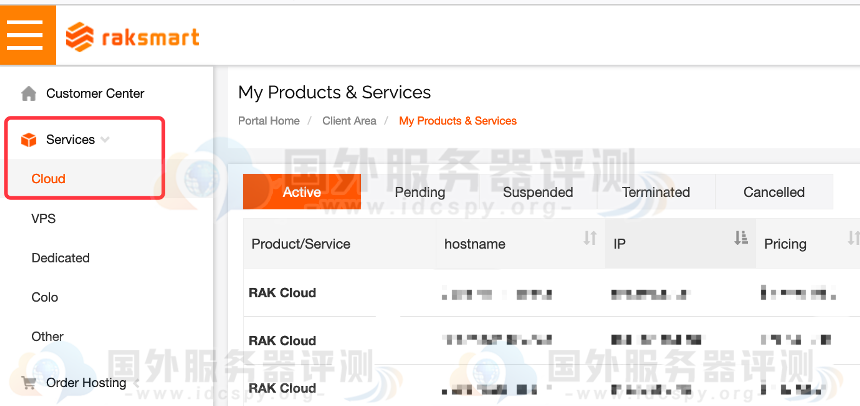
Task: Go to Portal Home breadcrumb
Action: pyautogui.click(x=269, y=121)
